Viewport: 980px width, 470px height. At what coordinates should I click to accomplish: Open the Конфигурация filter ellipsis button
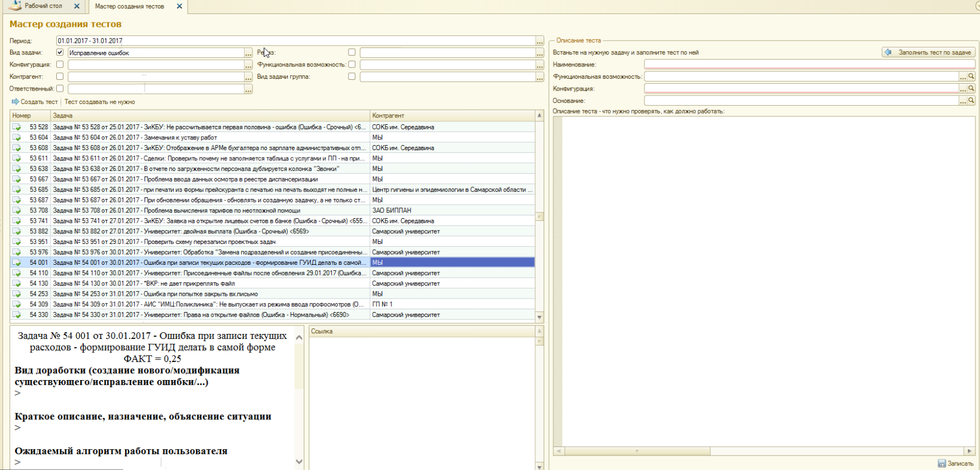[x=248, y=65]
